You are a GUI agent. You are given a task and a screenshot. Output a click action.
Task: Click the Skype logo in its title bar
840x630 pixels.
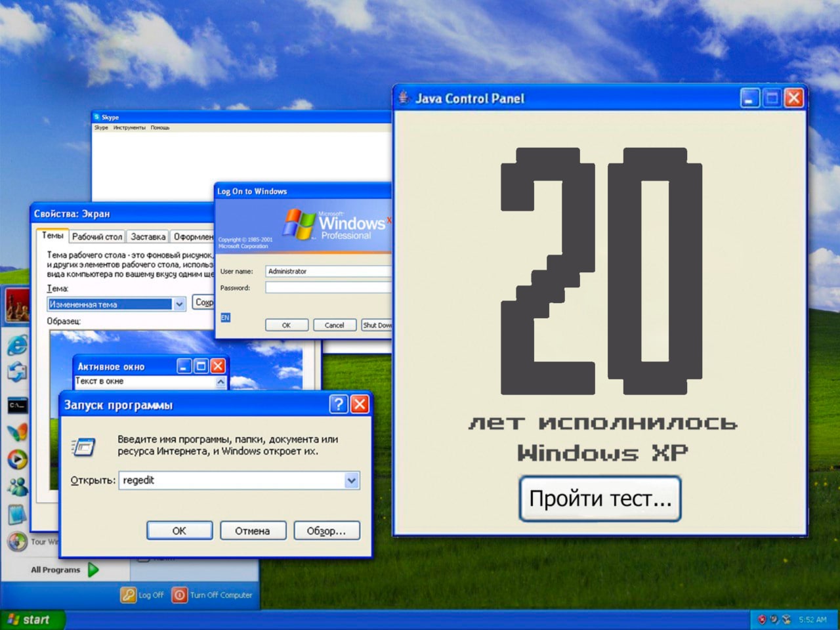coord(96,117)
